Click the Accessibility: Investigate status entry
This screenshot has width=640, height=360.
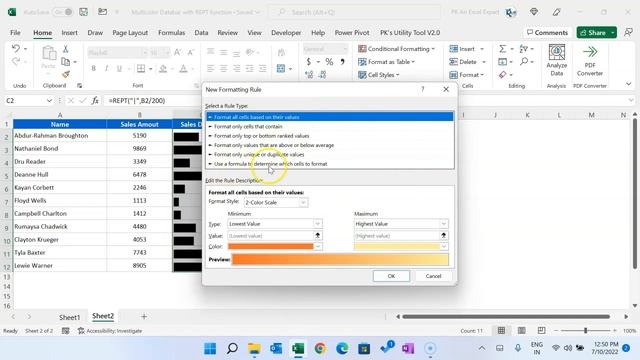coord(110,331)
